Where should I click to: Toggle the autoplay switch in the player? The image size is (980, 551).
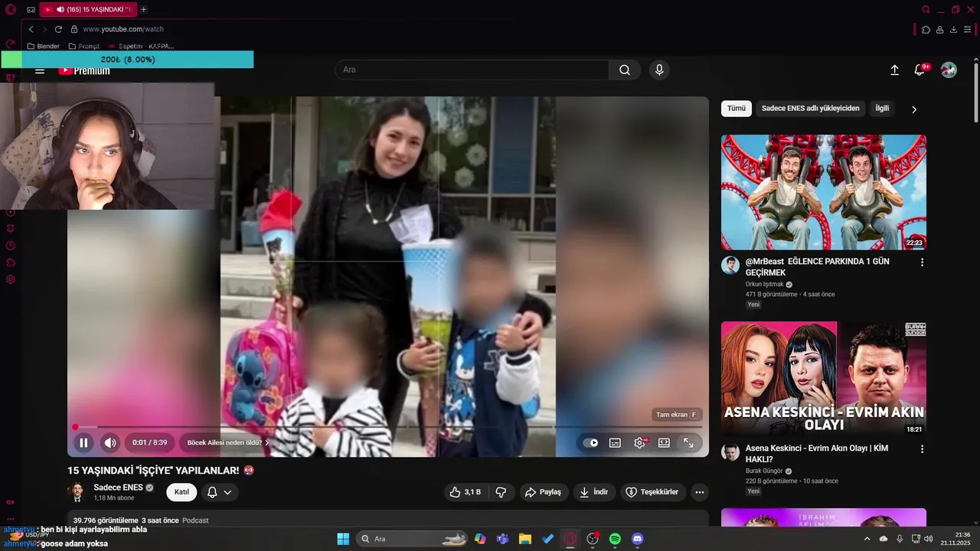590,442
